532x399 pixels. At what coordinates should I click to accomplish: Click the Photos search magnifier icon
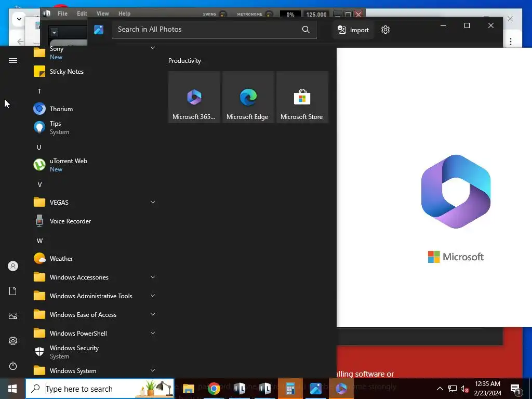click(x=305, y=30)
